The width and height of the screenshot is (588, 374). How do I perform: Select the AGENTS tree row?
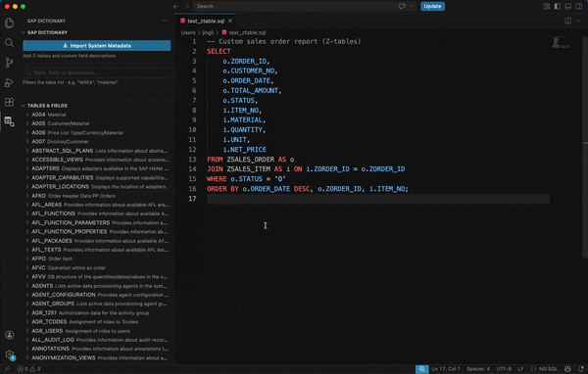(97, 286)
